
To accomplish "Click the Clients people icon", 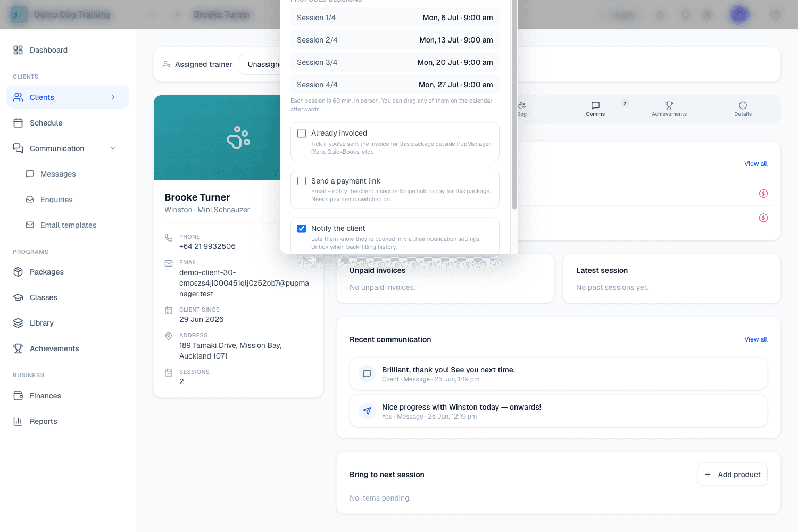I will (18, 97).
